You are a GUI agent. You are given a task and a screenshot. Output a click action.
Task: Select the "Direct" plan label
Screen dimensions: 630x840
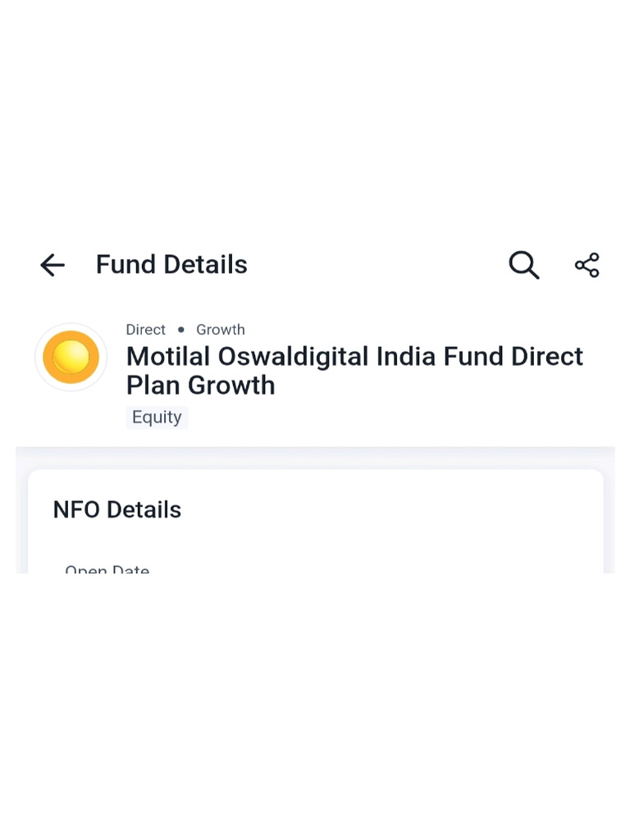pos(146,330)
